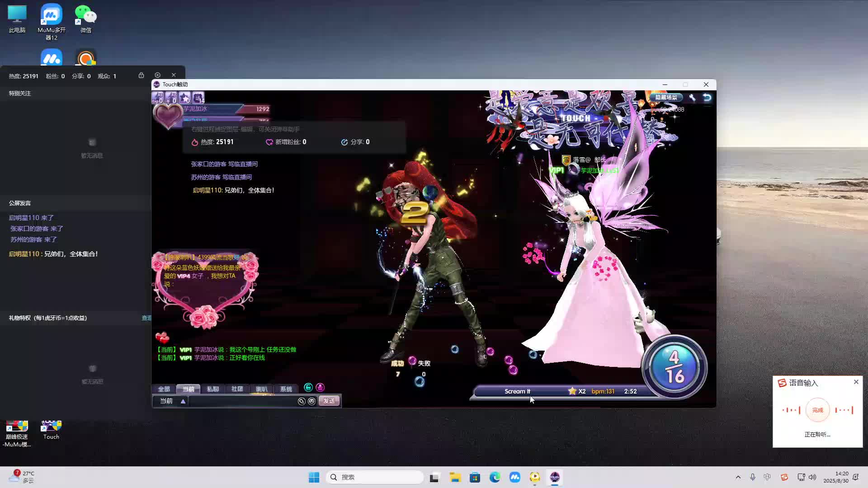The width and height of the screenshot is (868, 488).
Task: Toggle the lock icon on streaming panel
Action: pos(141,75)
